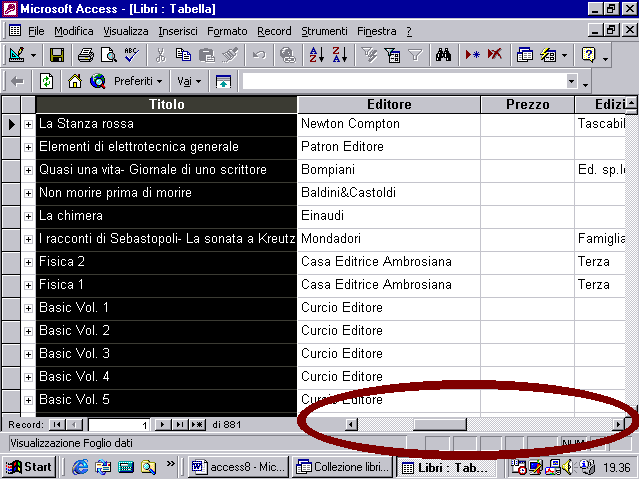Open the Modifica menu
The width and height of the screenshot is (639, 479).
point(74,31)
